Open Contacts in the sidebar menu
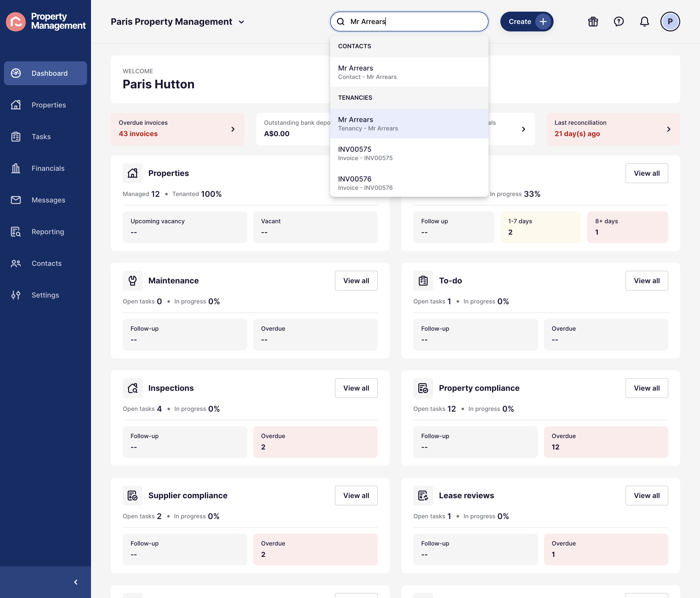This screenshot has height=598, width=700. (x=45, y=263)
